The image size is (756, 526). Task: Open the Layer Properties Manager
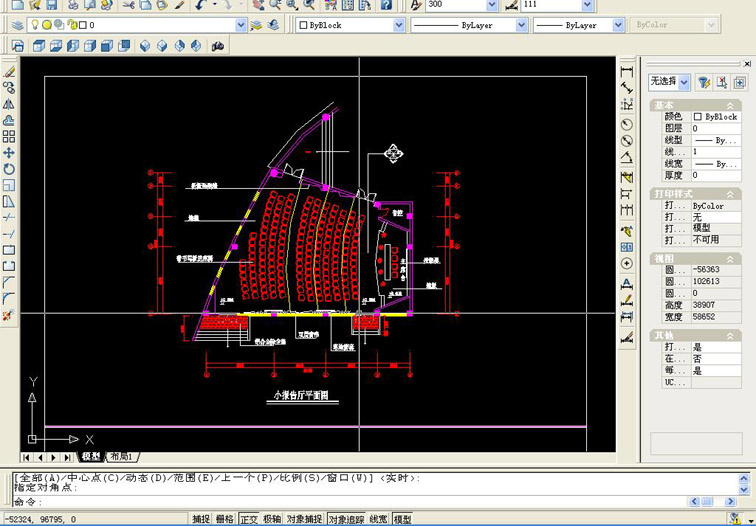[x=17, y=25]
